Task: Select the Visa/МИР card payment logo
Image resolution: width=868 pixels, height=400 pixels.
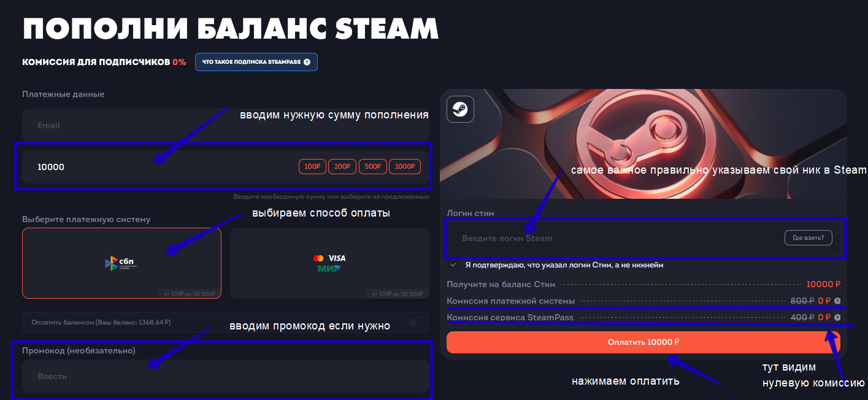Action: point(329,263)
